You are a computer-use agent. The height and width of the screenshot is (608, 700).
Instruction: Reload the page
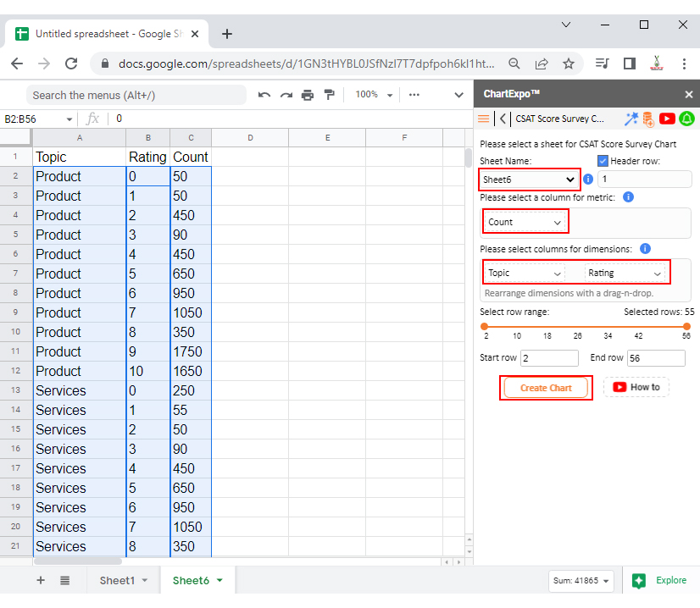point(71,64)
